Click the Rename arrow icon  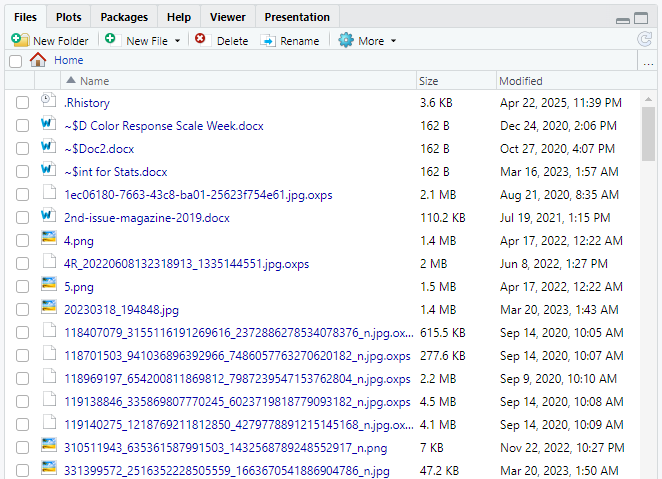(x=268, y=41)
